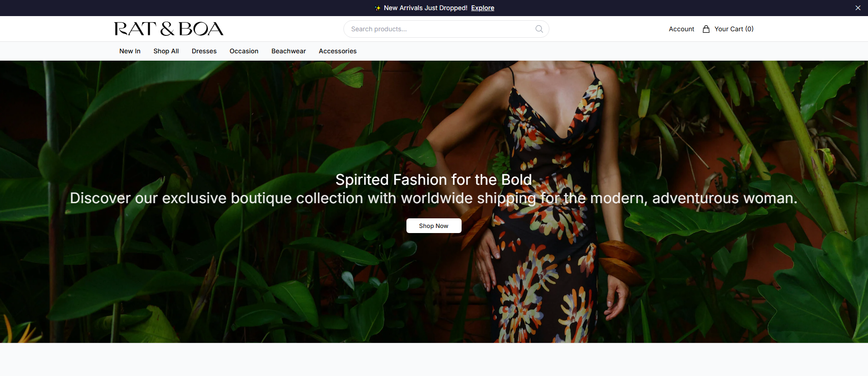
Task: Open the Account page
Action: point(681,29)
